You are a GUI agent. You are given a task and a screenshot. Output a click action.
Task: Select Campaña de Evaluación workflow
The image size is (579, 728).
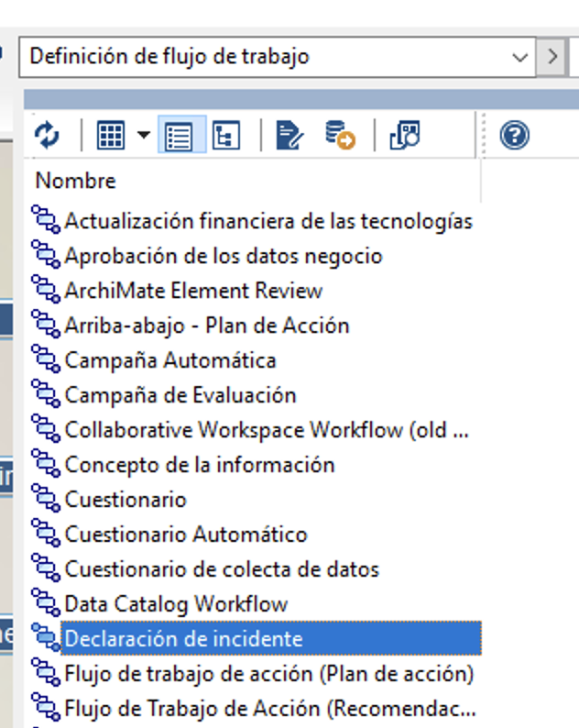coord(180,395)
